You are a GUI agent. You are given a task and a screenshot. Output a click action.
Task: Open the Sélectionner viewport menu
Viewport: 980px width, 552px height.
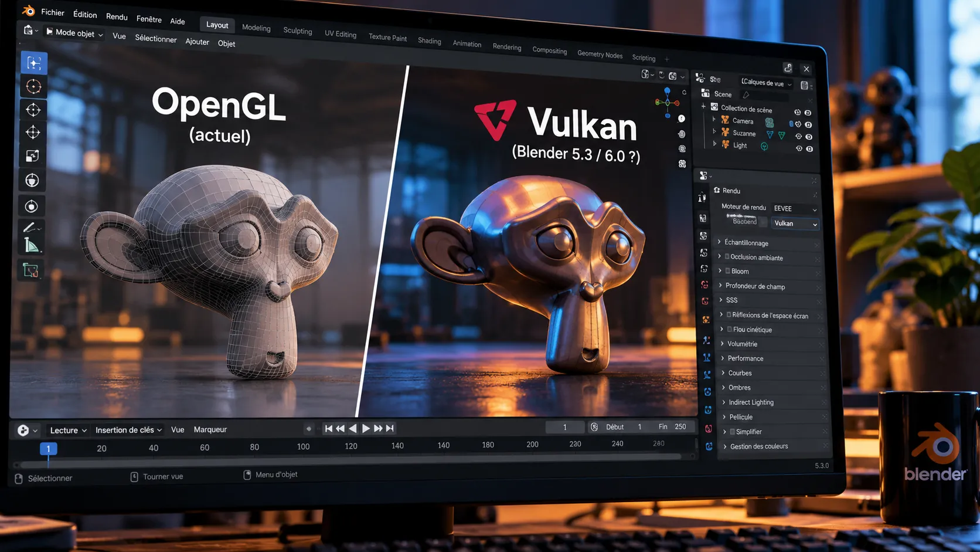coord(155,39)
